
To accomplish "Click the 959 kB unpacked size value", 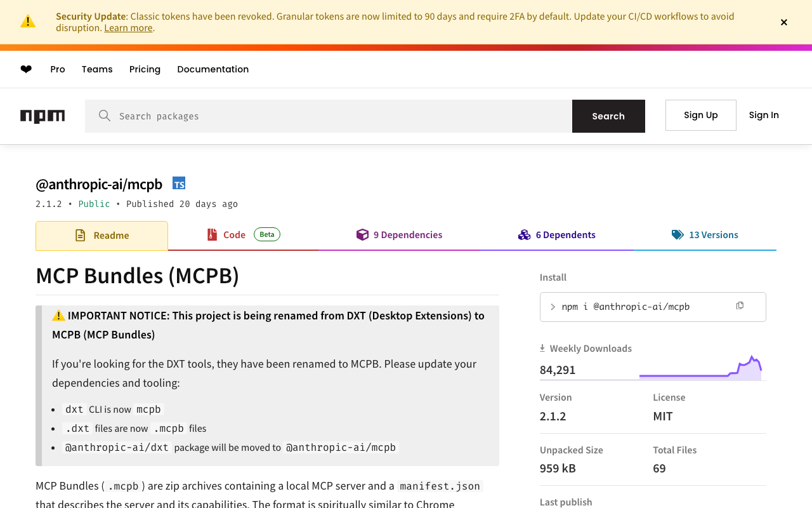I will point(558,469).
